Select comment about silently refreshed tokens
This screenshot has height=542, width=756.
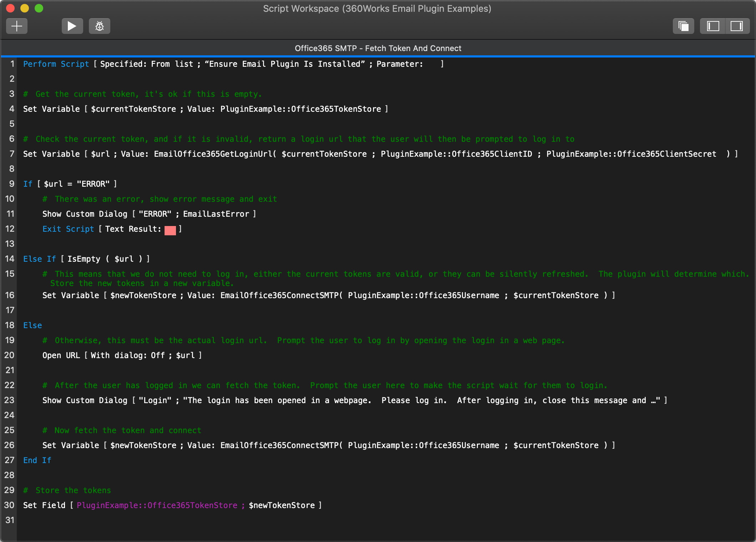click(x=395, y=278)
